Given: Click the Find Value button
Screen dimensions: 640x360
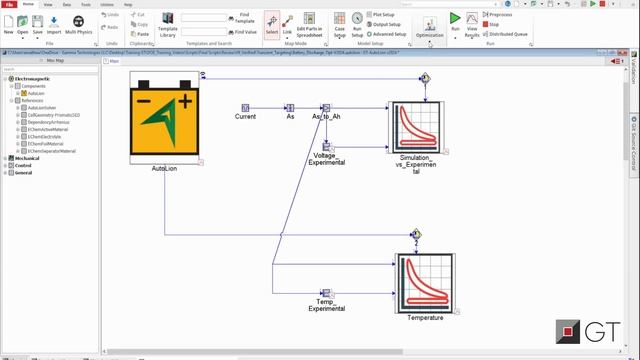Looking at the screenshot, I should 243,32.
